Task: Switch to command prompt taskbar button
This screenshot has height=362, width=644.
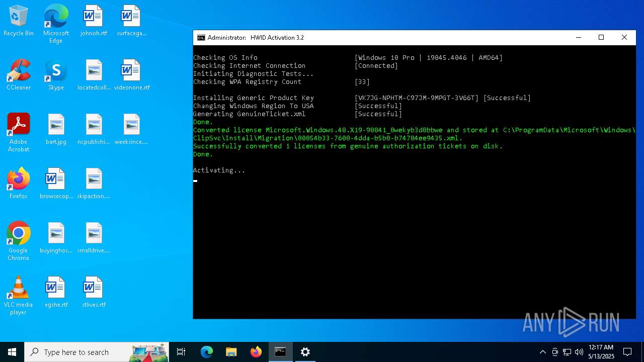Action: (x=281, y=352)
